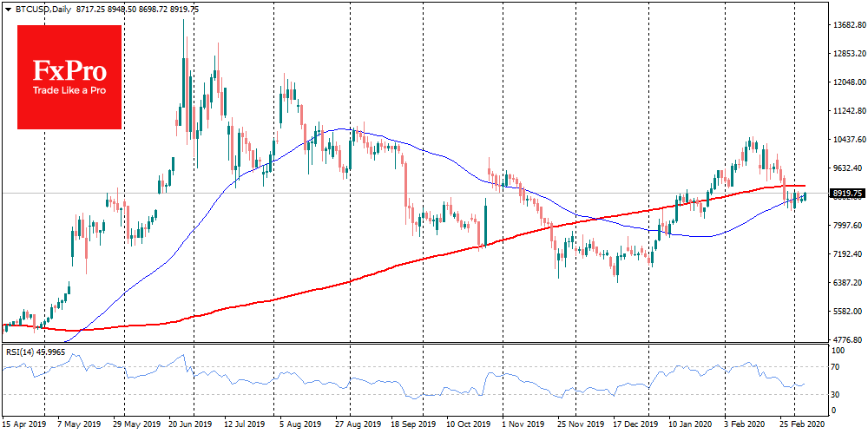Click the 9632.40 price axis label
868x434 pixels.
click(845, 168)
